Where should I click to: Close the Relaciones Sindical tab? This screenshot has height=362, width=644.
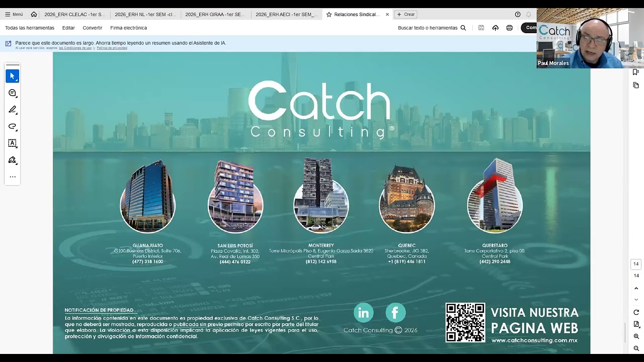[x=387, y=15]
